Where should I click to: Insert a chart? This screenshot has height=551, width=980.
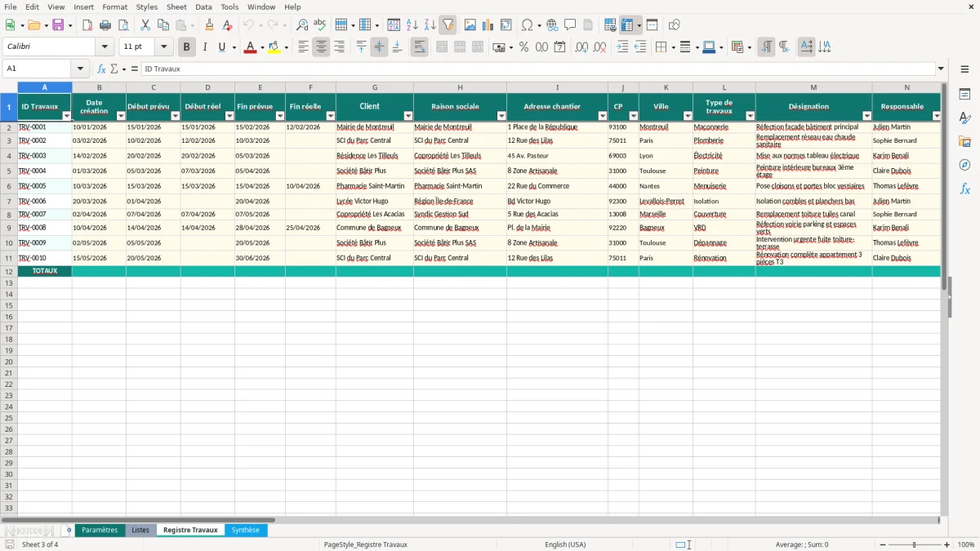(x=488, y=25)
